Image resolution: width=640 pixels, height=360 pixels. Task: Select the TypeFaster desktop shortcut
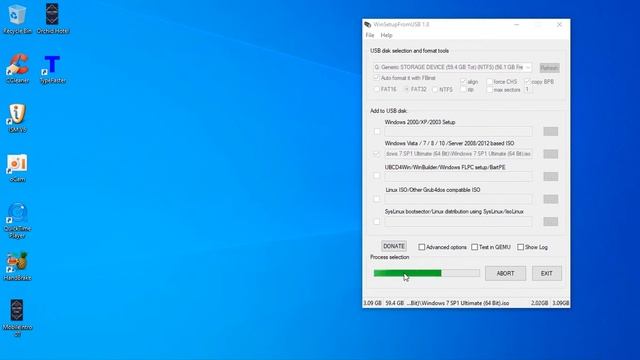pyautogui.click(x=53, y=69)
